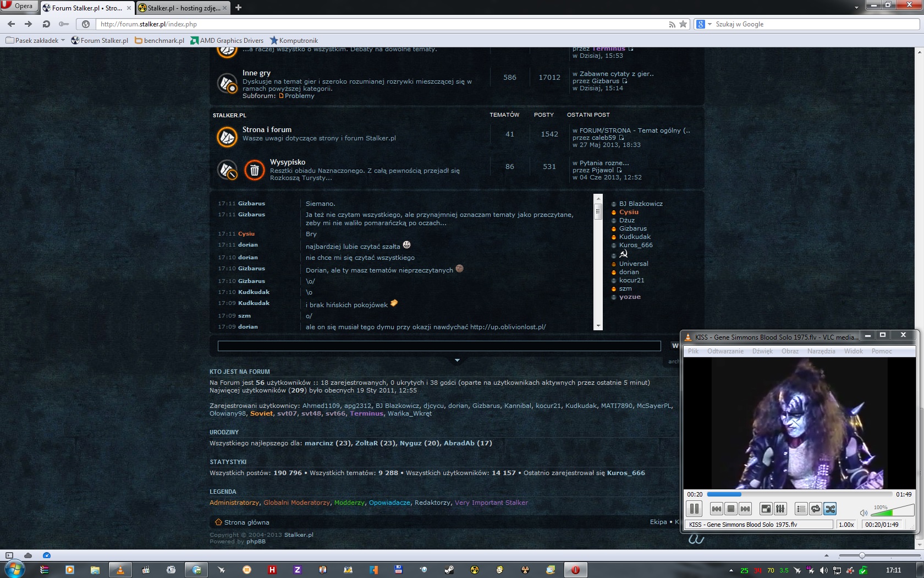Image resolution: width=924 pixels, height=578 pixels.
Task: Open system volume tray icon
Action: [x=823, y=570]
